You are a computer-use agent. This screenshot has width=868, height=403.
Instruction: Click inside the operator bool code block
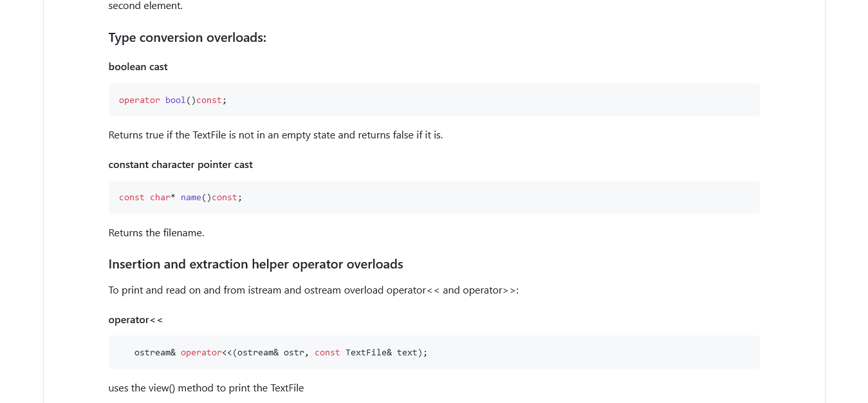point(386,100)
